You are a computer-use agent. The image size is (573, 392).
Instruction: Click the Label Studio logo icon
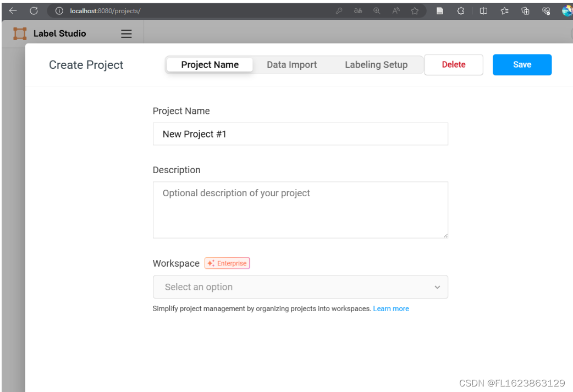click(20, 34)
